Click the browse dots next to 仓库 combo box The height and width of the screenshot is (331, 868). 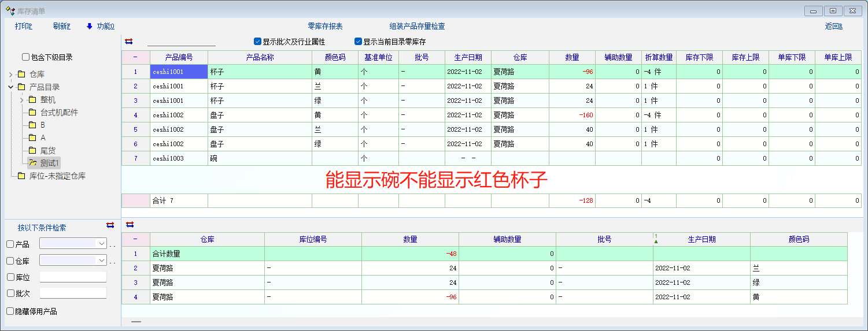112,262
